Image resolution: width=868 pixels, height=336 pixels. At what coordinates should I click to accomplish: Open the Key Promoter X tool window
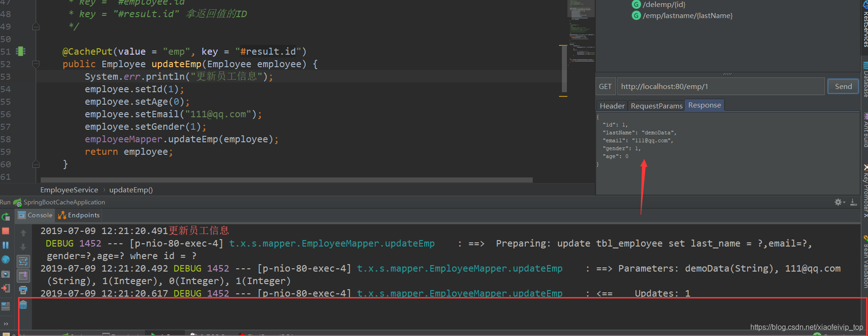(864, 191)
